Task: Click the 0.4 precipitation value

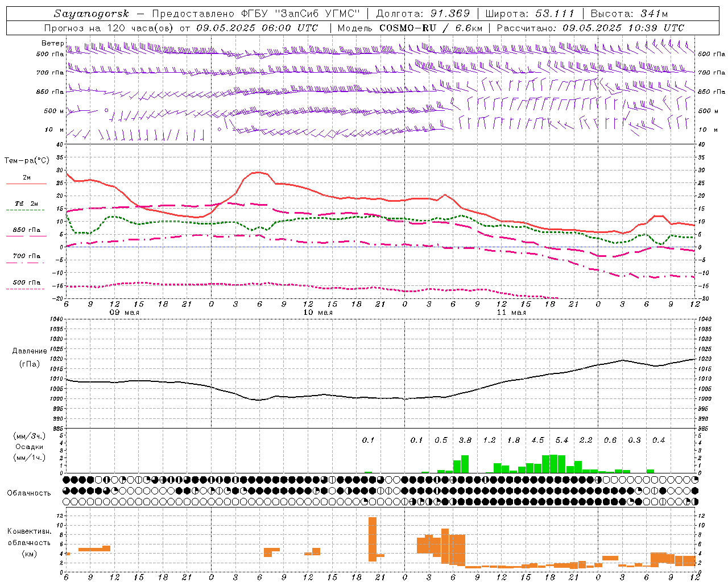Action: click(x=658, y=440)
